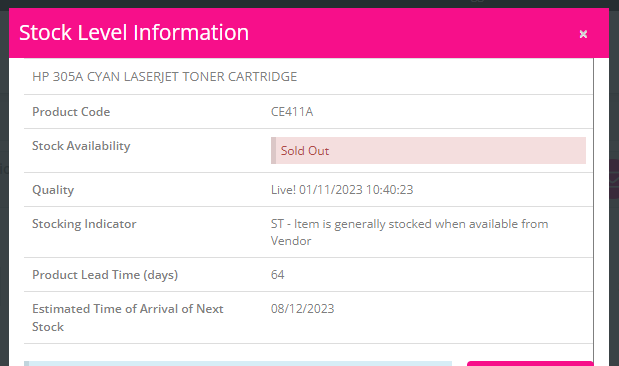Click the Stock Availability label

pos(81,146)
